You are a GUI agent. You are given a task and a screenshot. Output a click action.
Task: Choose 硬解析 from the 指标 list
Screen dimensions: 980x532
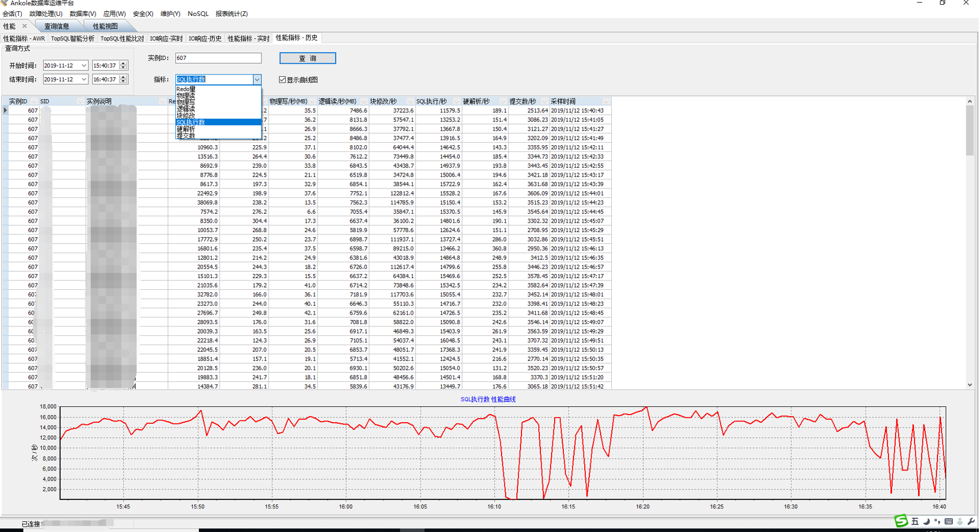[218, 129]
